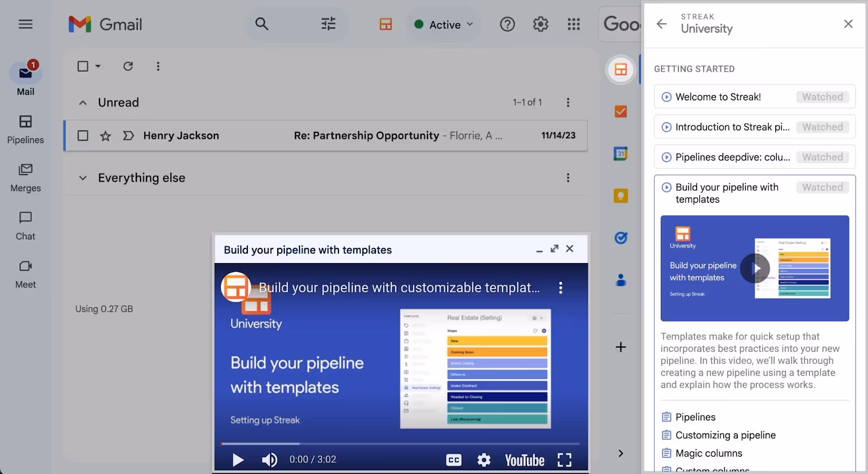
Task: Toggle importance marker on Henry Jackson email
Action: tap(128, 136)
